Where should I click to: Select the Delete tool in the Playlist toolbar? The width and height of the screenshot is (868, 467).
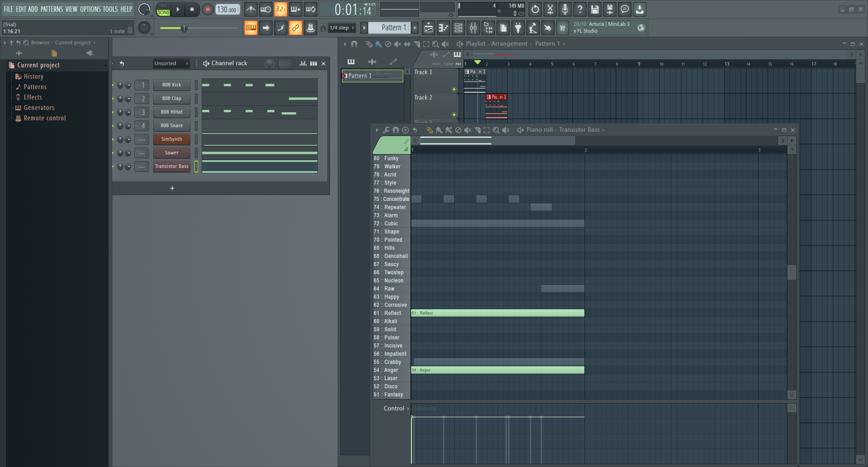(388, 44)
